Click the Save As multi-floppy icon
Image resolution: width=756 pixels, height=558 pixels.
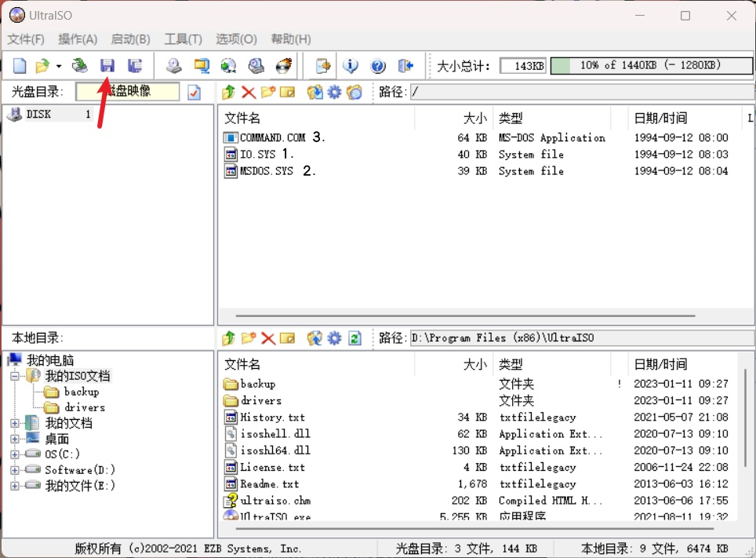pyautogui.click(x=135, y=66)
